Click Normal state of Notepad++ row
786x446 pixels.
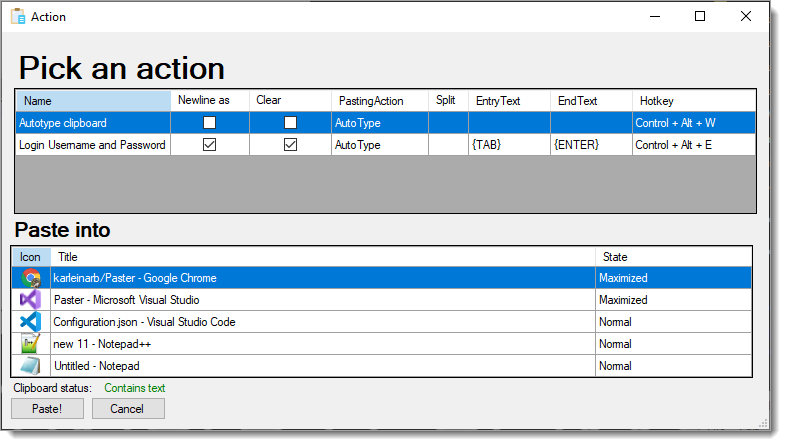click(674, 344)
